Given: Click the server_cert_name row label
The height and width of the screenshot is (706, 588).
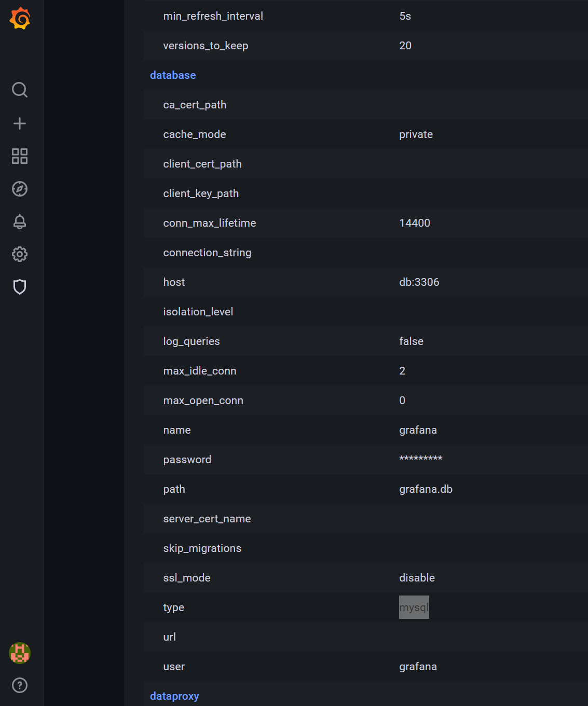Looking at the screenshot, I should tap(207, 519).
